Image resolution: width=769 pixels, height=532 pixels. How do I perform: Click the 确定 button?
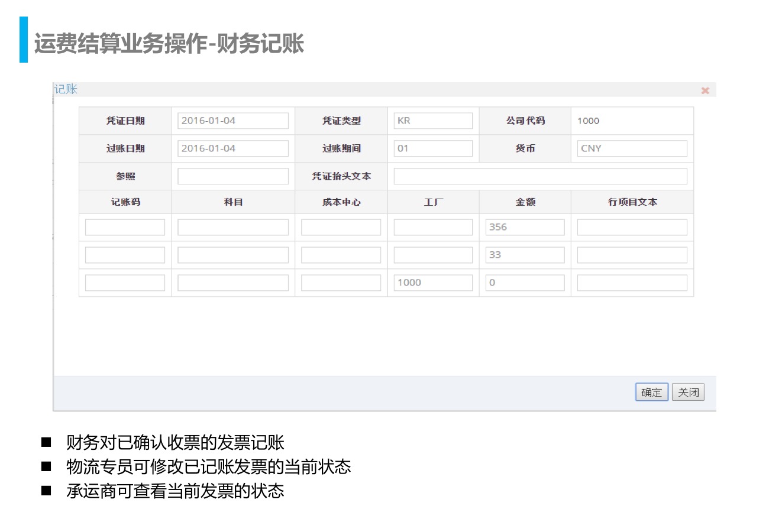click(x=651, y=392)
